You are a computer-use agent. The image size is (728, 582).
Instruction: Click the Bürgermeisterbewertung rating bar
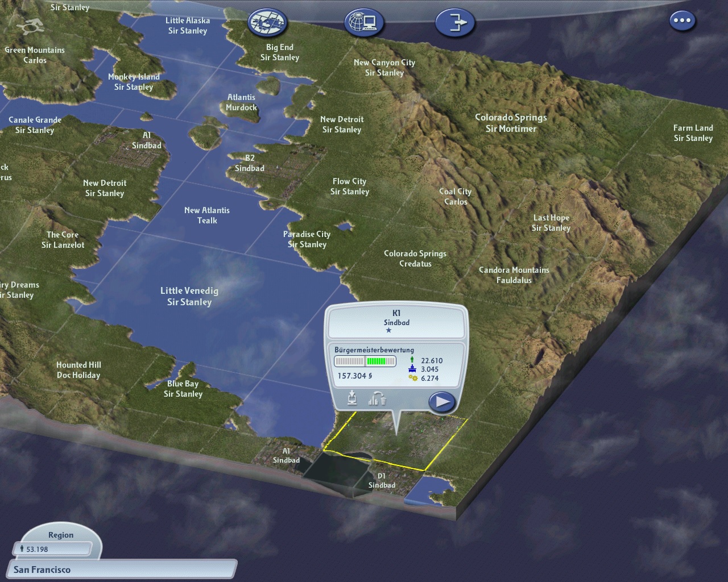click(x=365, y=361)
